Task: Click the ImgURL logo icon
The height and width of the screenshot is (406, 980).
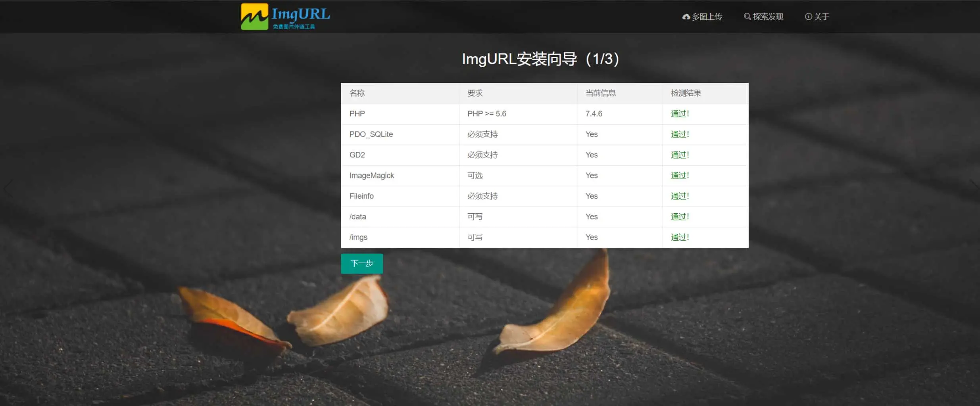Action: pos(254,17)
